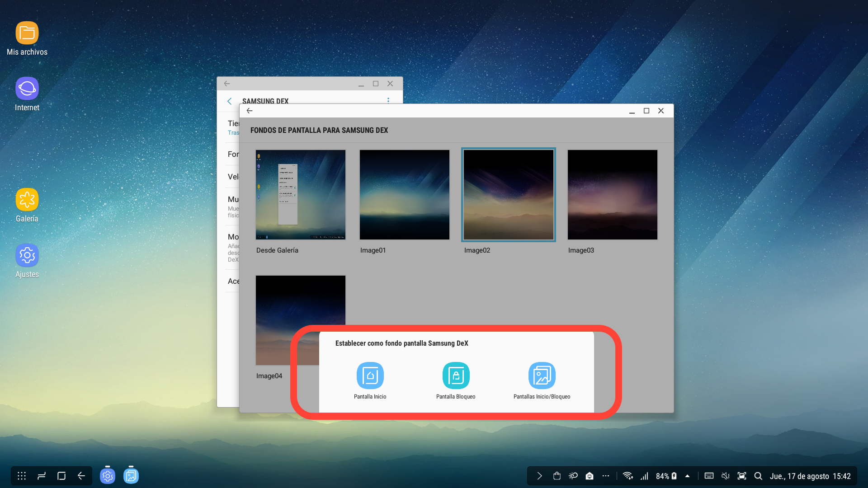This screenshot has height=488, width=868.
Task: Toggle muted sound icon in tray
Action: click(x=726, y=476)
